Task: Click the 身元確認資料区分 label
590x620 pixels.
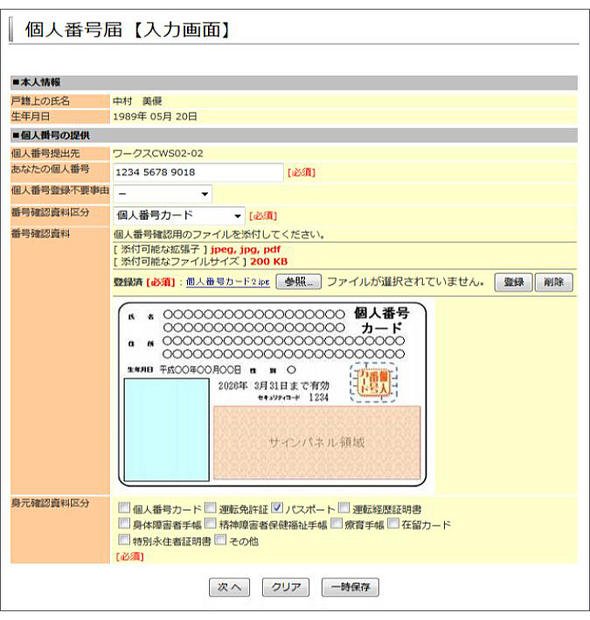Action: point(50,503)
